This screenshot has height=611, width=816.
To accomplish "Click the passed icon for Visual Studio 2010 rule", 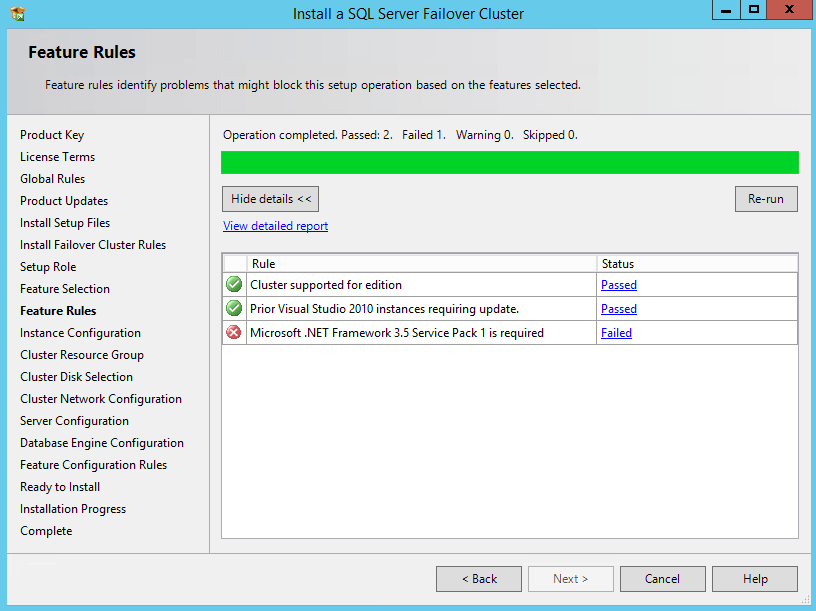I will [x=233, y=308].
